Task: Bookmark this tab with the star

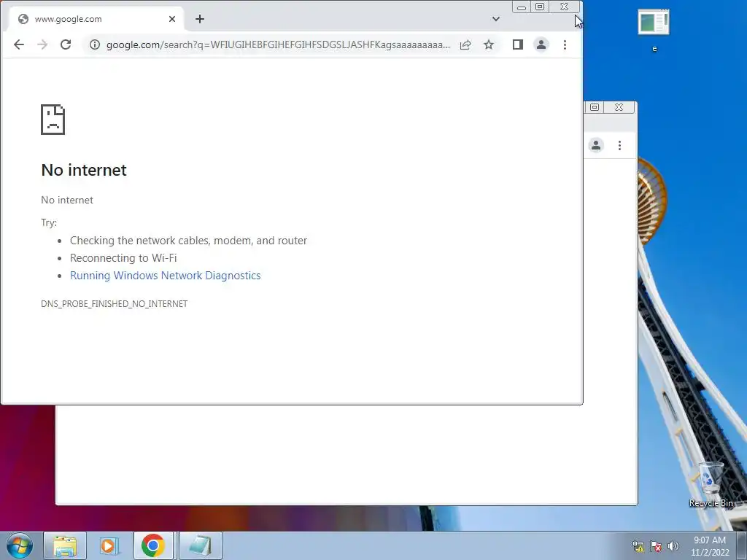Action: (x=489, y=44)
